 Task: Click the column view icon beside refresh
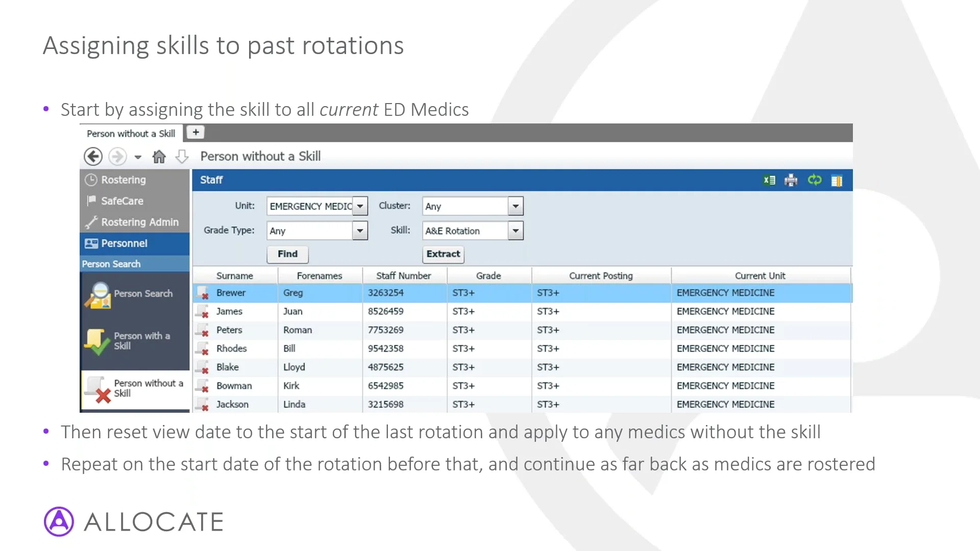click(x=837, y=180)
